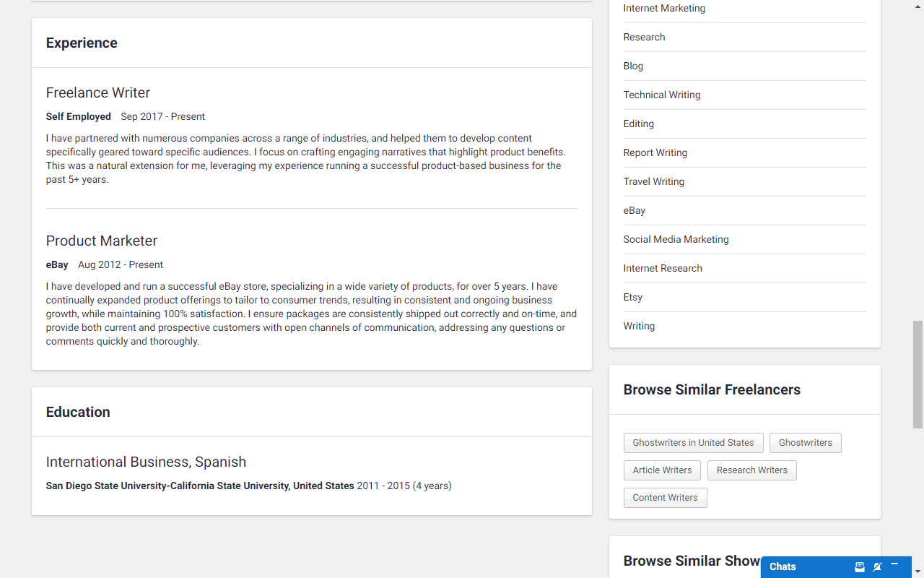Select the Ghostwriters tag
This screenshot has width=924, height=578.
805,443
